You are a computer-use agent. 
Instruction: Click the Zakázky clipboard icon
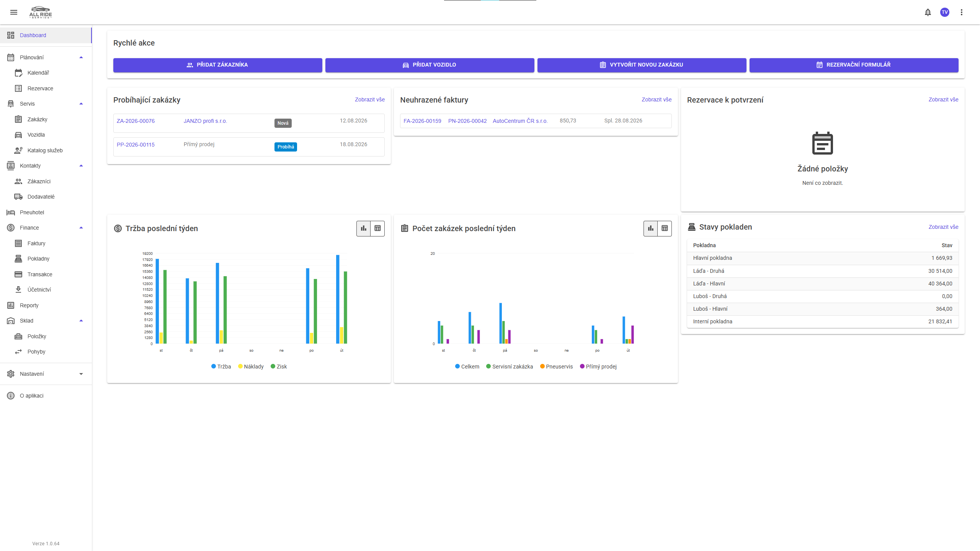tap(18, 119)
